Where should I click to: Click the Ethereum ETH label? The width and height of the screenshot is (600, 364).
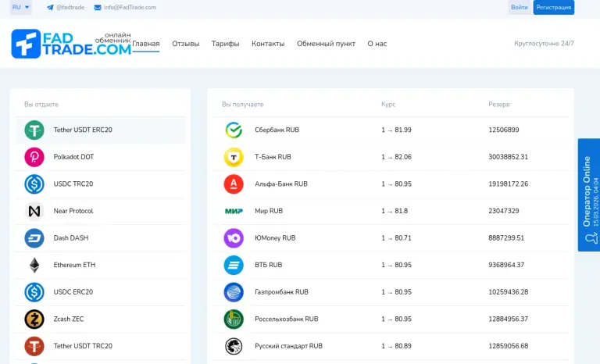coord(74,265)
